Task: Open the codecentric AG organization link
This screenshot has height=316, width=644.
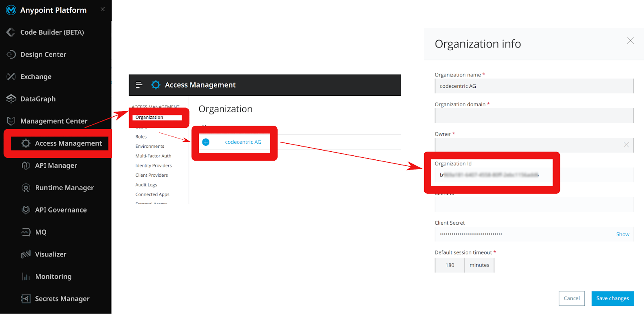Action: [x=243, y=142]
